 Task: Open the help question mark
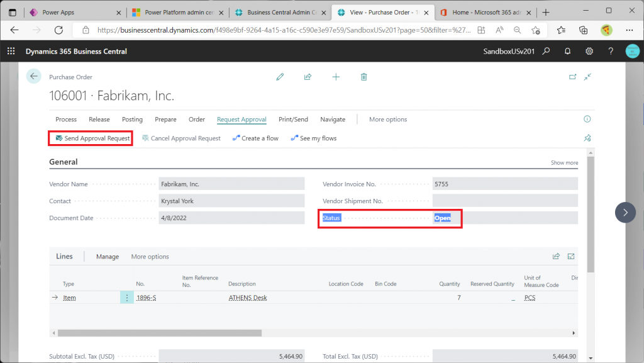point(611,52)
